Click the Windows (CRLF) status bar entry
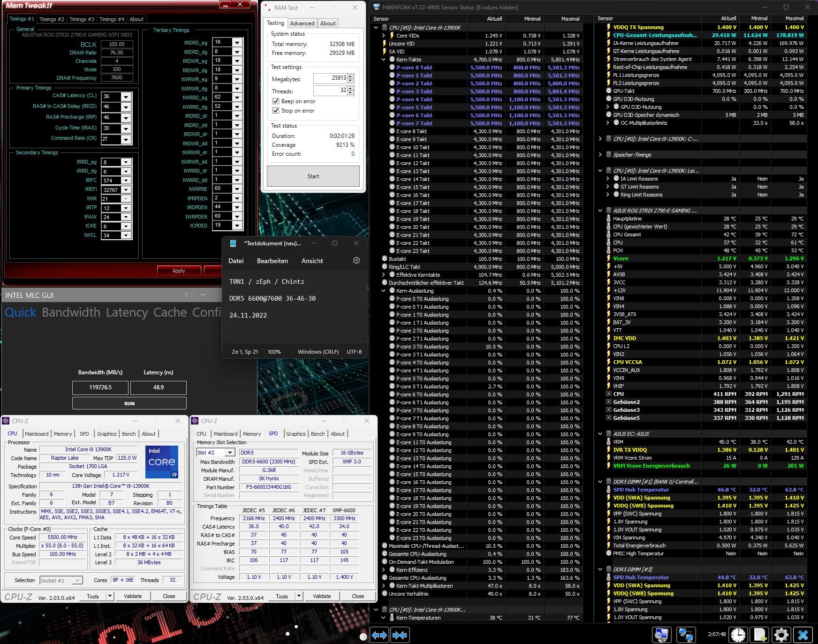The width and height of the screenshot is (818, 644). pyautogui.click(x=318, y=352)
